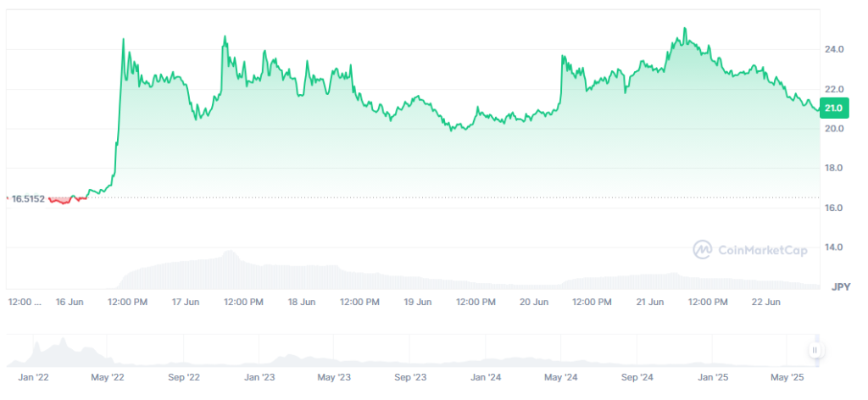This screenshot has width=868, height=400.
Task: Click the early 2022 peak in navigator
Action: click(x=62, y=342)
